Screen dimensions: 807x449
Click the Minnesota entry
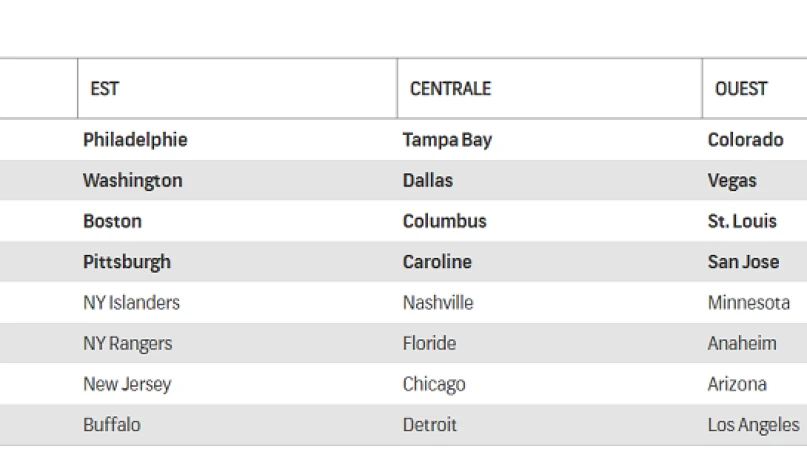[748, 302]
